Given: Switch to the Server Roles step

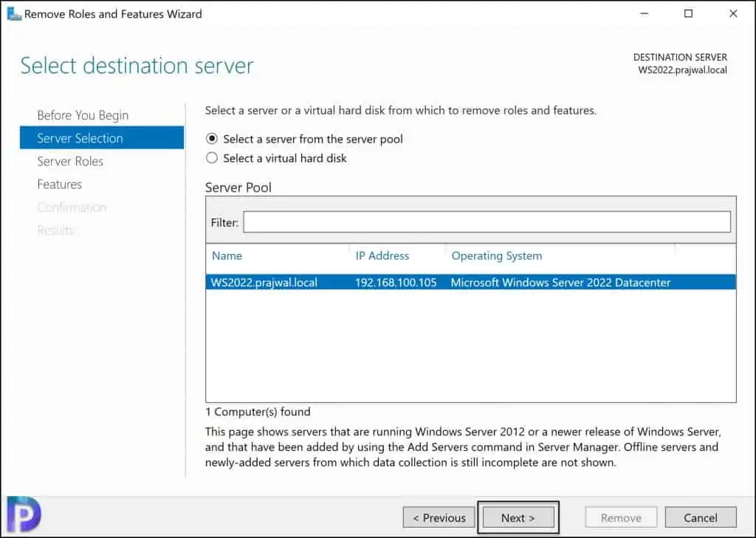Looking at the screenshot, I should [x=70, y=161].
